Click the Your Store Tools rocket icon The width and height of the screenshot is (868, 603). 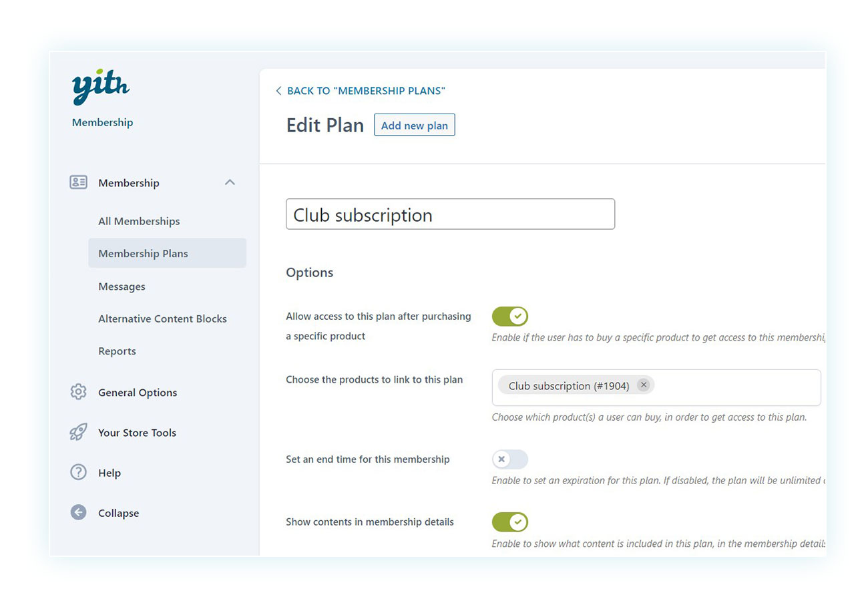click(x=79, y=432)
